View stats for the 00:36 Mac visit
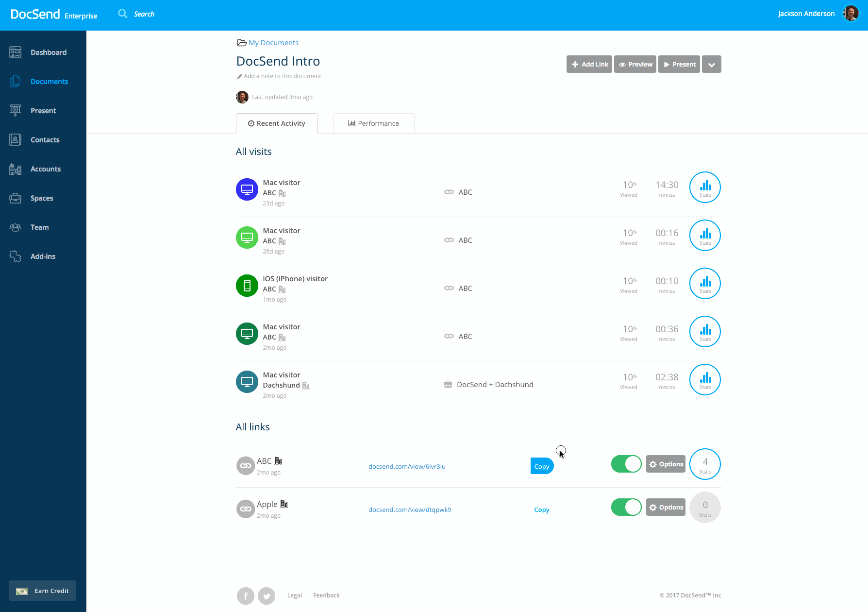868x612 pixels. tap(705, 332)
